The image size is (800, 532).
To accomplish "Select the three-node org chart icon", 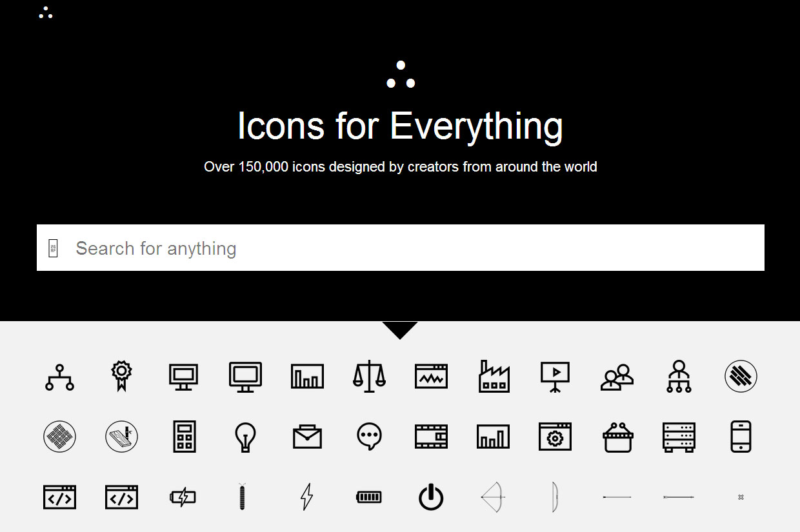I will click(x=59, y=377).
